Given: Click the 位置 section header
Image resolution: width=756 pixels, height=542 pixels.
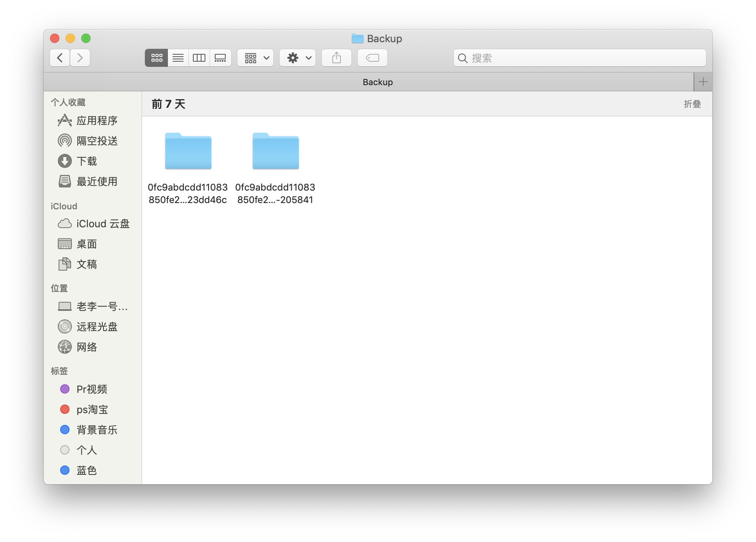Looking at the screenshot, I should [59, 288].
